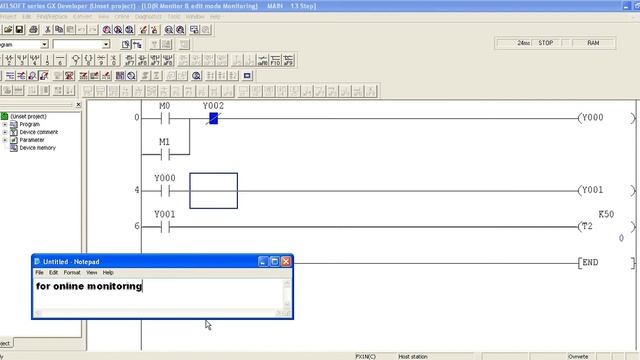The width and height of the screenshot is (640, 360).
Task: Click Notepad vertical scrollbar up arrow
Action: (x=287, y=283)
